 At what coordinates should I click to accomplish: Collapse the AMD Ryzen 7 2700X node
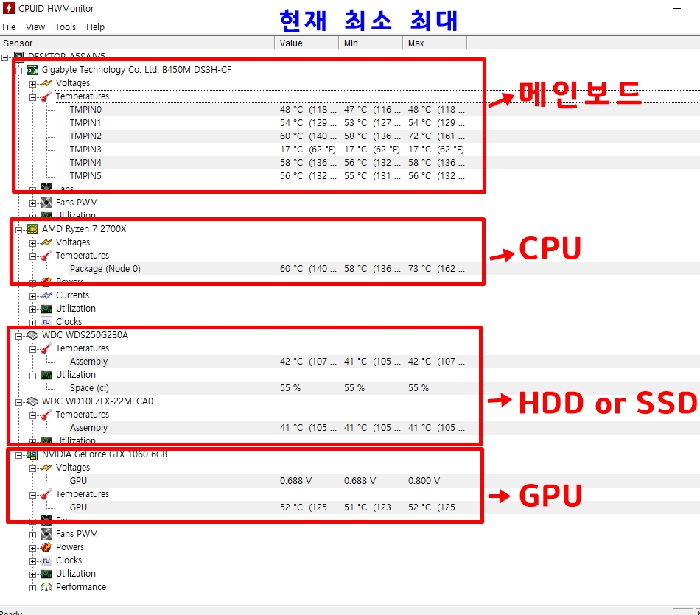18,230
